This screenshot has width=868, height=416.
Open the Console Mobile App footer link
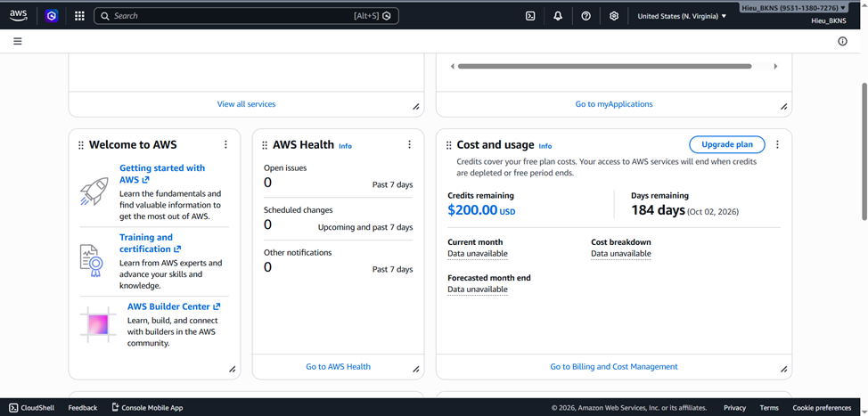pos(147,408)
